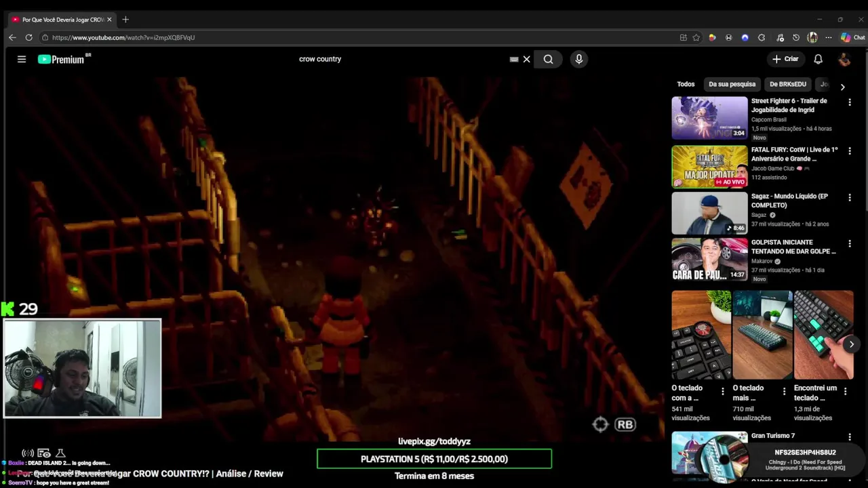
Task: Open the Sagaz Mundo Líquido thumbnail
Action: point(709,213)
